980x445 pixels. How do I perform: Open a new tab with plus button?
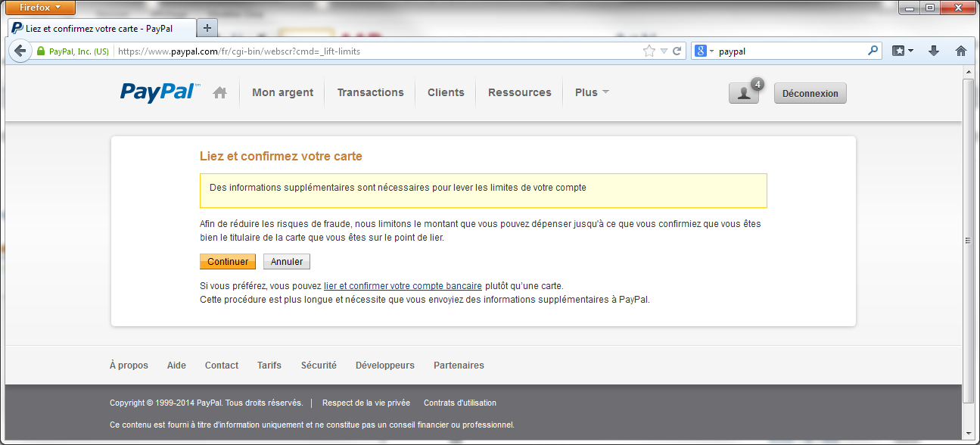[207, 28]
